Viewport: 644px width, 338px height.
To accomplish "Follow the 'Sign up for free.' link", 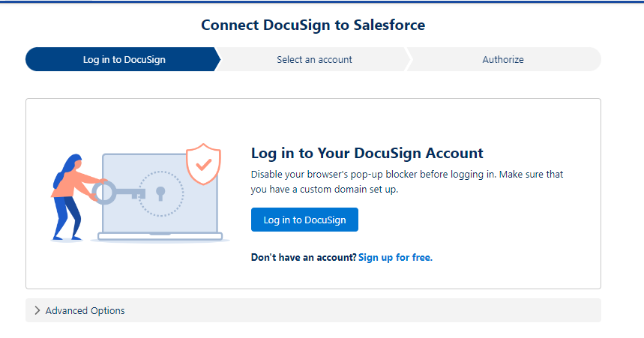I will 395,257.
